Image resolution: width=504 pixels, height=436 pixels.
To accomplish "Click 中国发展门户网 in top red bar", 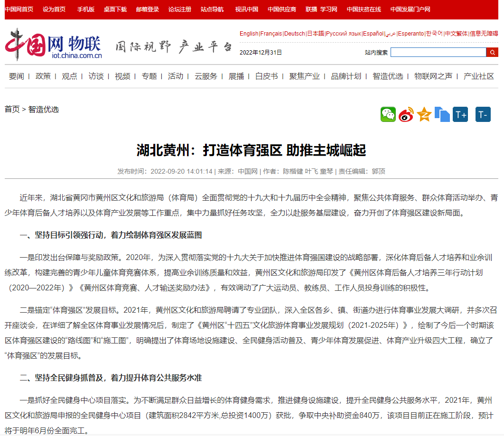I will point(411,9).
